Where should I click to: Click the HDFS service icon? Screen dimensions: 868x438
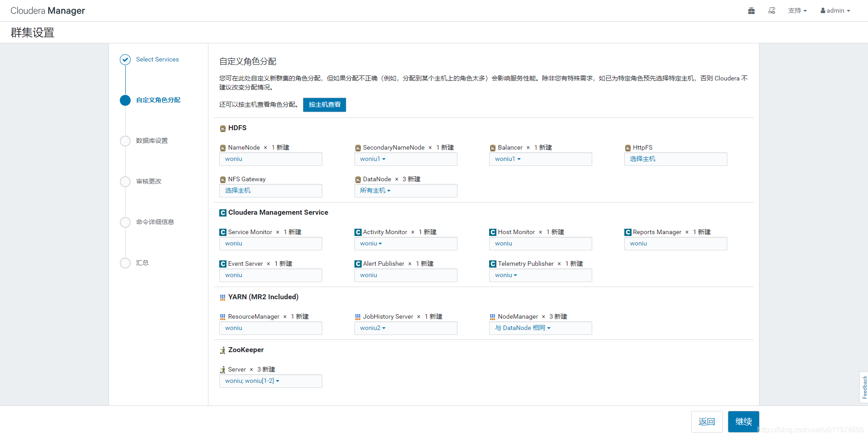click(223, 128)
